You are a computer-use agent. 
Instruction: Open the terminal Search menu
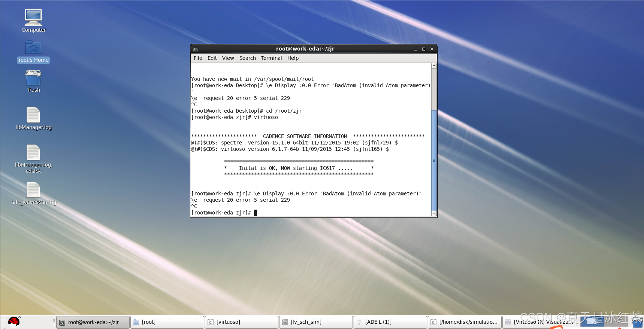pyautogui.click(x=248, y=58)
